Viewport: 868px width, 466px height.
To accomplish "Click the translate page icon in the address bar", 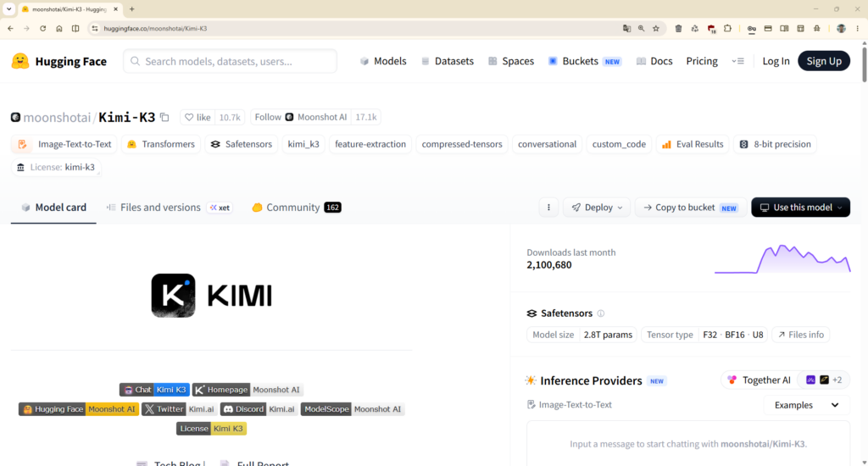I will [x=626, y=28].
